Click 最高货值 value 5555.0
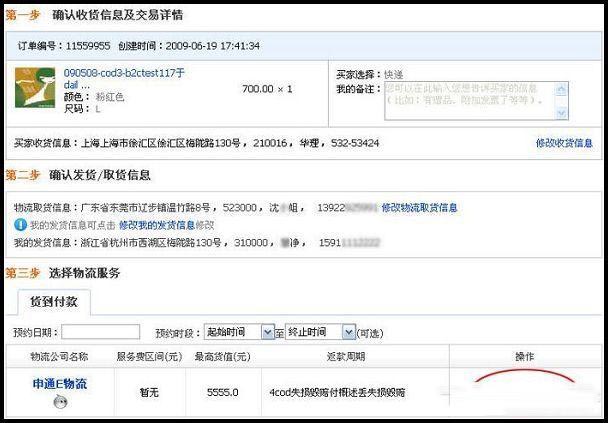Viewport: 608px width, 423px height. (x=223, y=393)
